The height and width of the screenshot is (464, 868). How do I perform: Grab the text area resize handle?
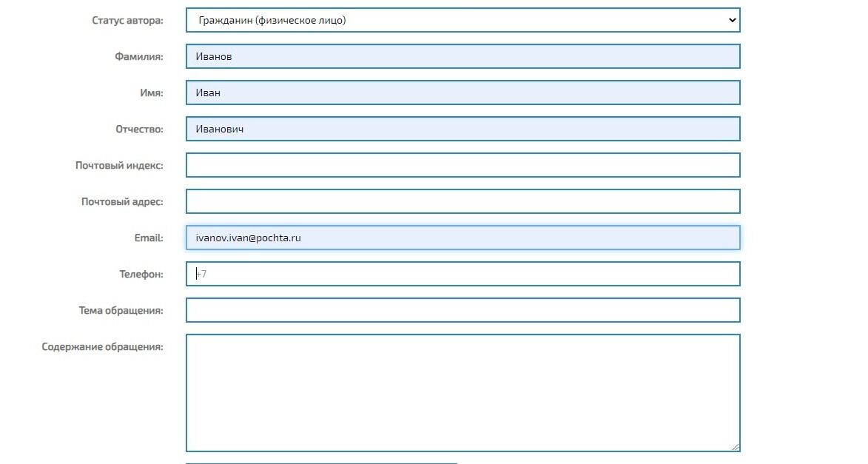736,447
